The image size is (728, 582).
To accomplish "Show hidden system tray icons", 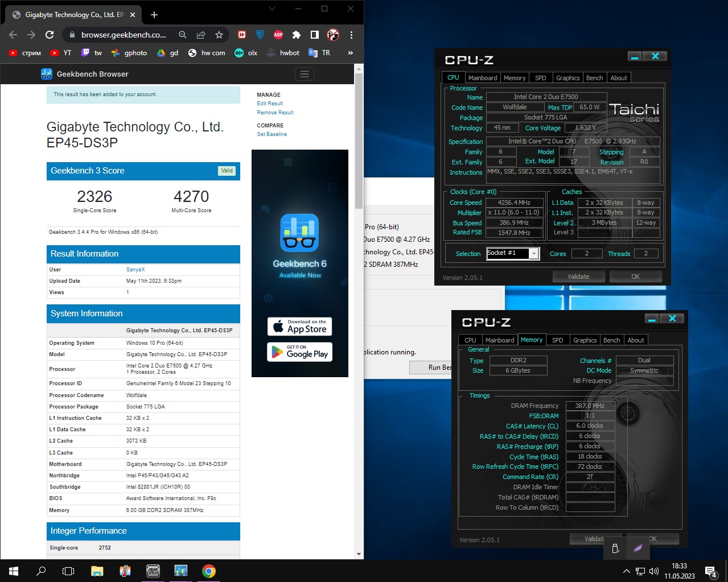I will click(x=626, y=571).
